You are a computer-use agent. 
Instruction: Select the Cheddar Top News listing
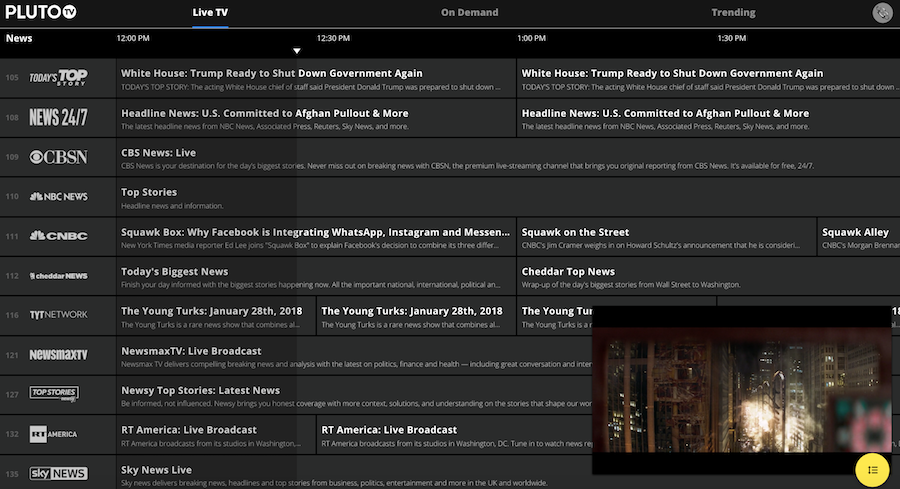tap(568, 272)
